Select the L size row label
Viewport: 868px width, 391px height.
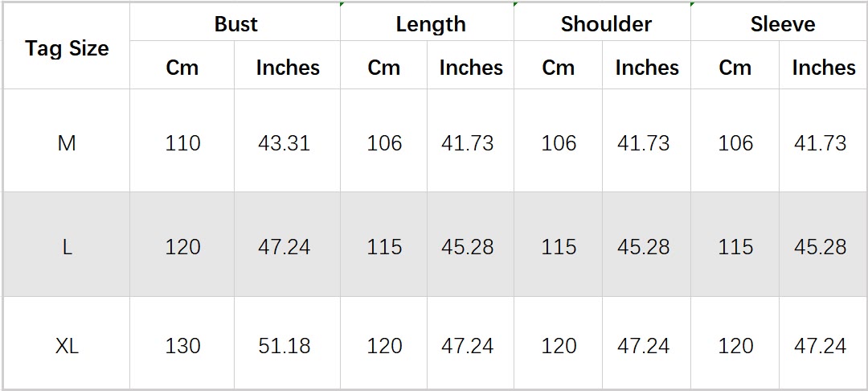coord(67,246)
